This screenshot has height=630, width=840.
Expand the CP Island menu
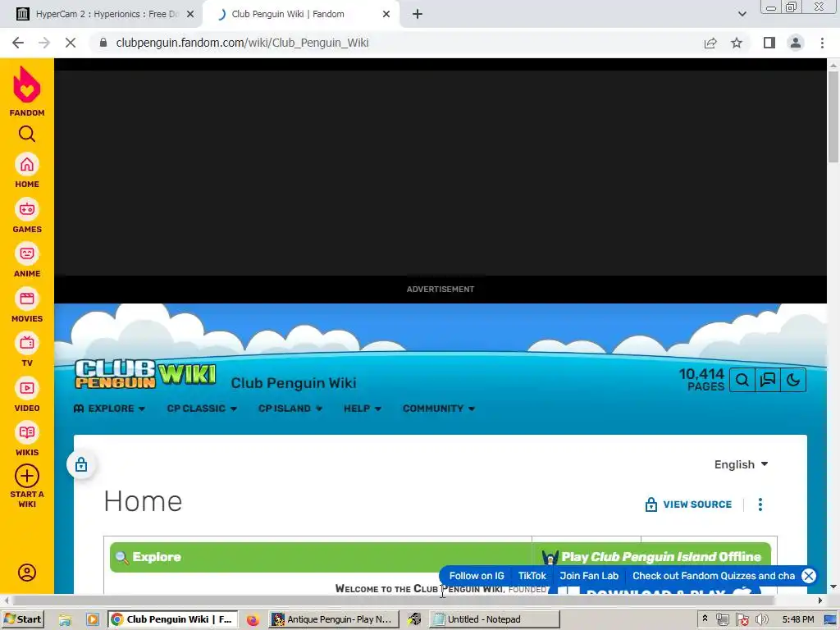point(290,409)
